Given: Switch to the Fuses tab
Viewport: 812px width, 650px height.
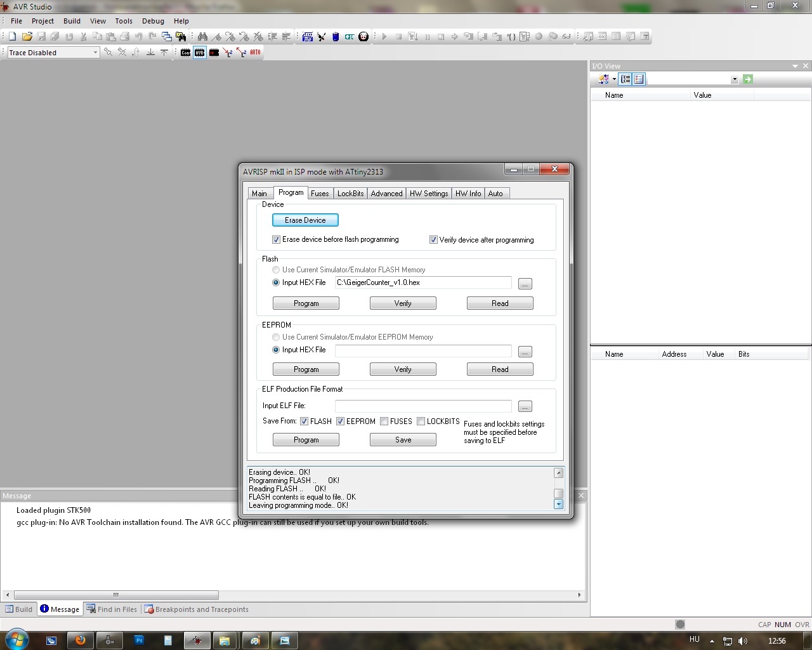Looking at the screenshot, I should click(320, 194).
